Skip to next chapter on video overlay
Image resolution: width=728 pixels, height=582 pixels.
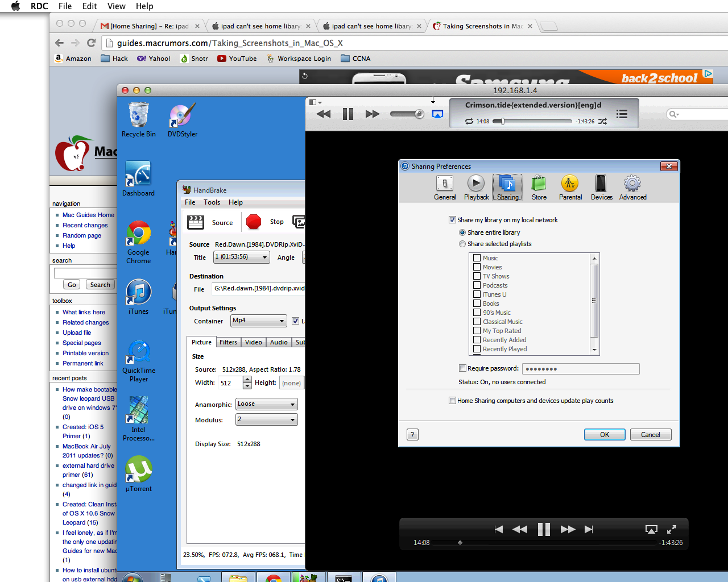coord(589,529)
